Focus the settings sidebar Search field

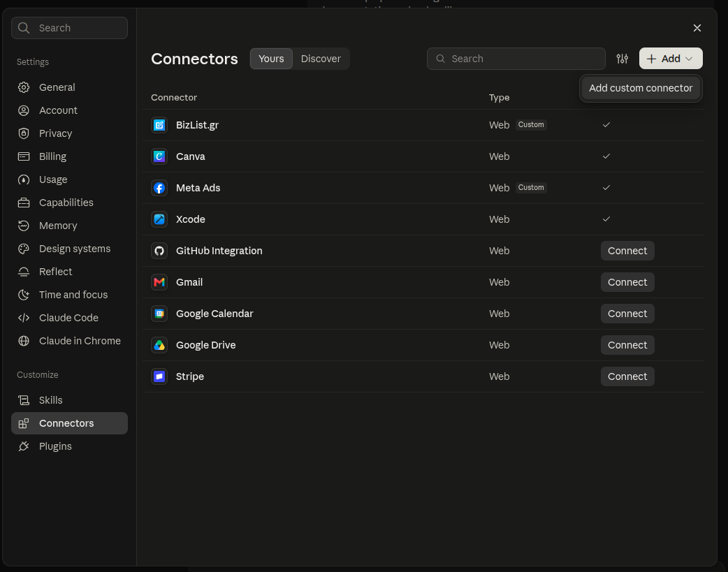(70, 28)
